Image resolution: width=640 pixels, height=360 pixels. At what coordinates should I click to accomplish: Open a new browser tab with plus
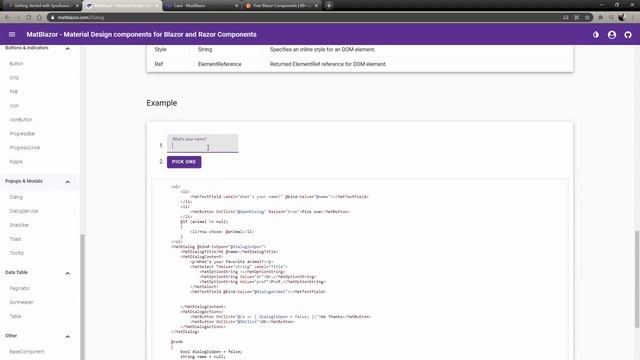click(329, 6)
